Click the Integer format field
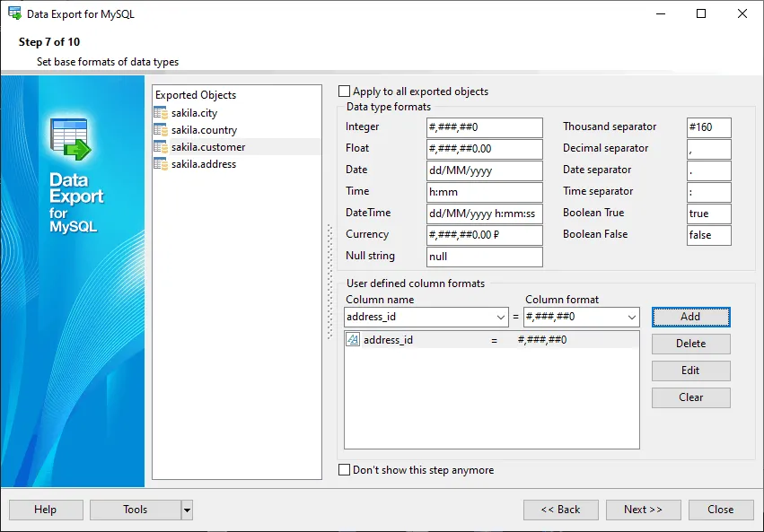The image size is (764, 532). (484, 127)
